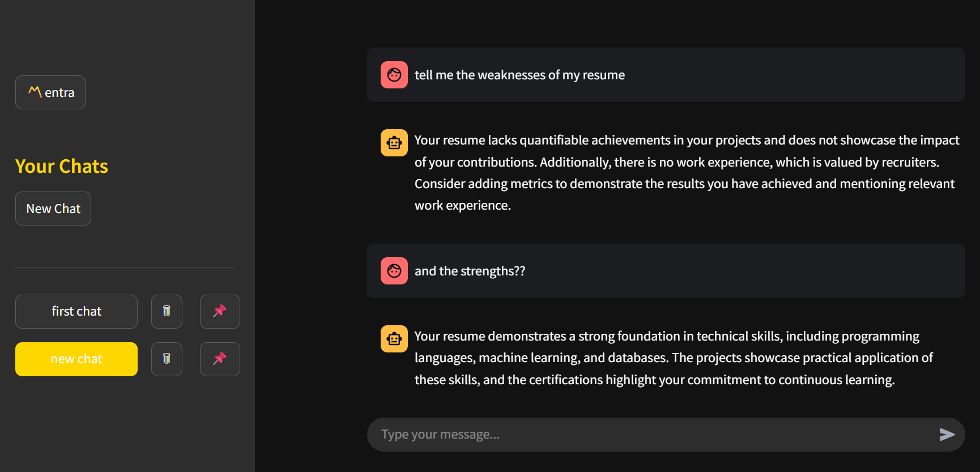Click bot avatar beside the strengths answer
Image resolution: width=980 pixels, height=472 pixels.
394,339
